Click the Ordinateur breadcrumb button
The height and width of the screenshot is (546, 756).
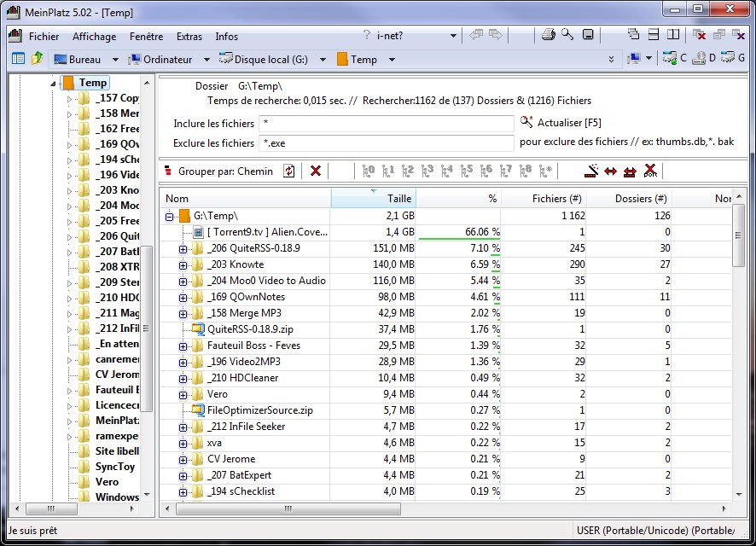(x=161, y=59)
